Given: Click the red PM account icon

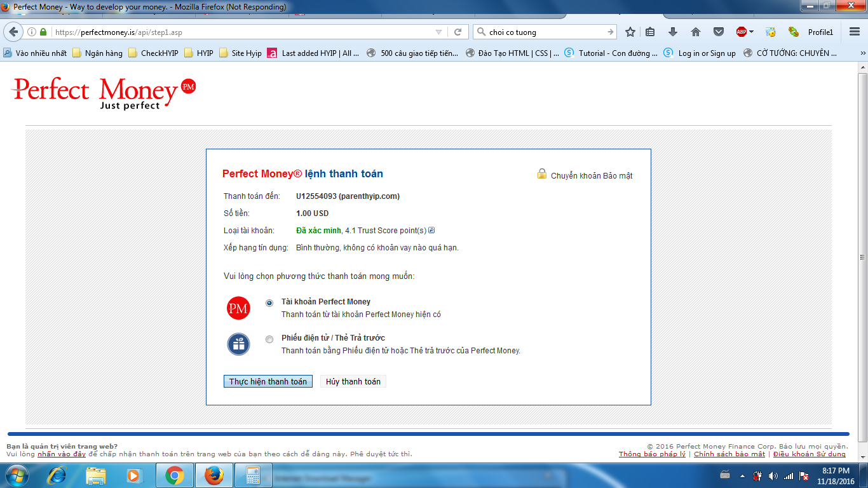Looking at the screenshot, I should pos(239,309).
